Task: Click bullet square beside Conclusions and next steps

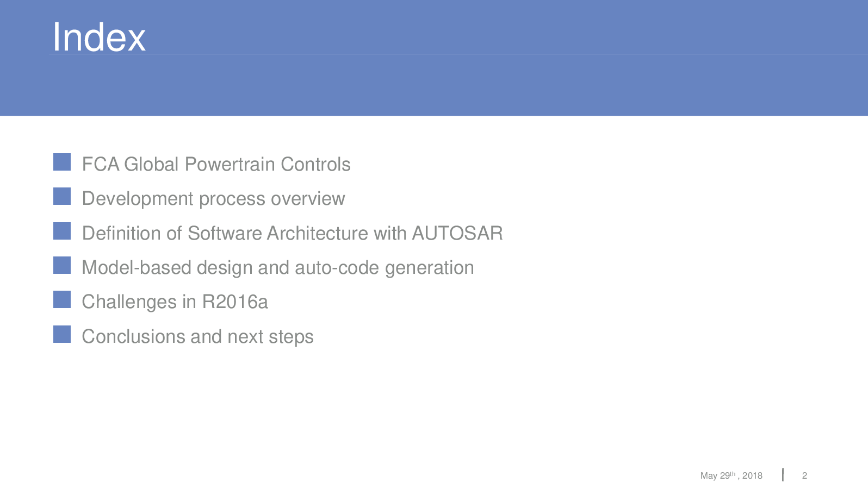Action: [62, 334]
